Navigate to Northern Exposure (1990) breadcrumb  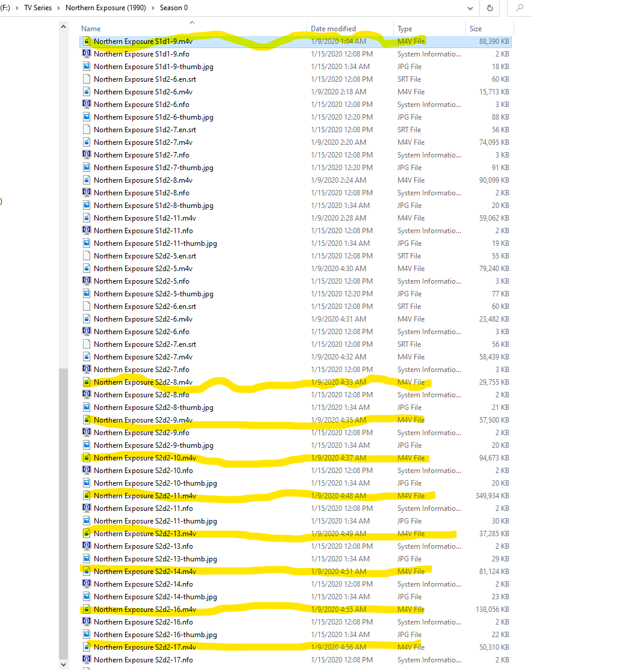[x=105, y=8]
